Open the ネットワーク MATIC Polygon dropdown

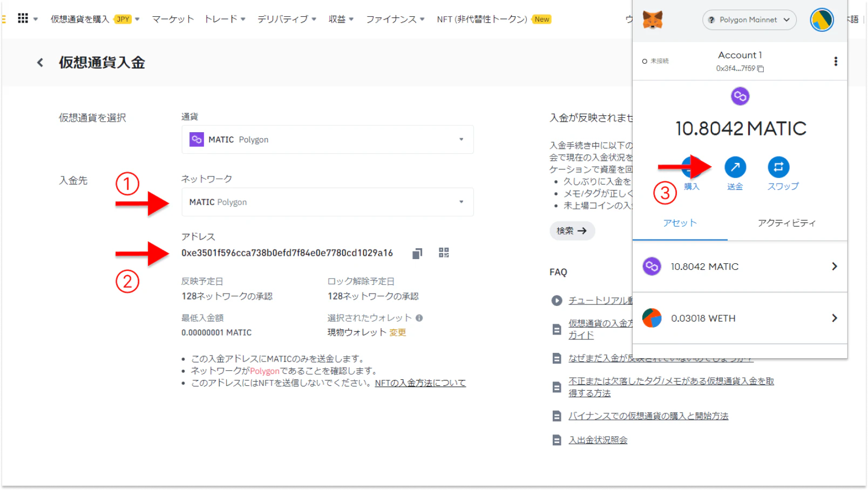pos(328,202)
